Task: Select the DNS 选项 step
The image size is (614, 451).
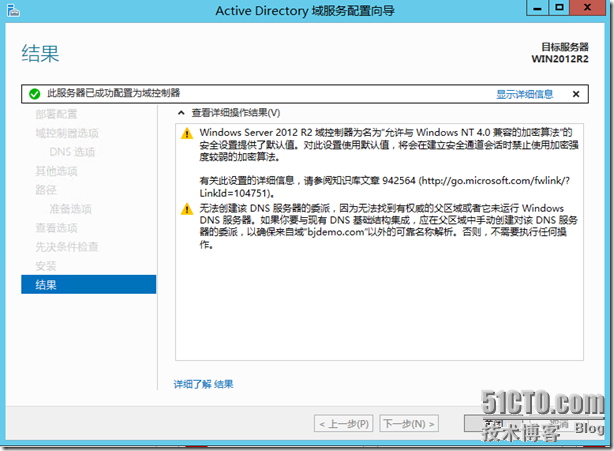Action: 72,152
